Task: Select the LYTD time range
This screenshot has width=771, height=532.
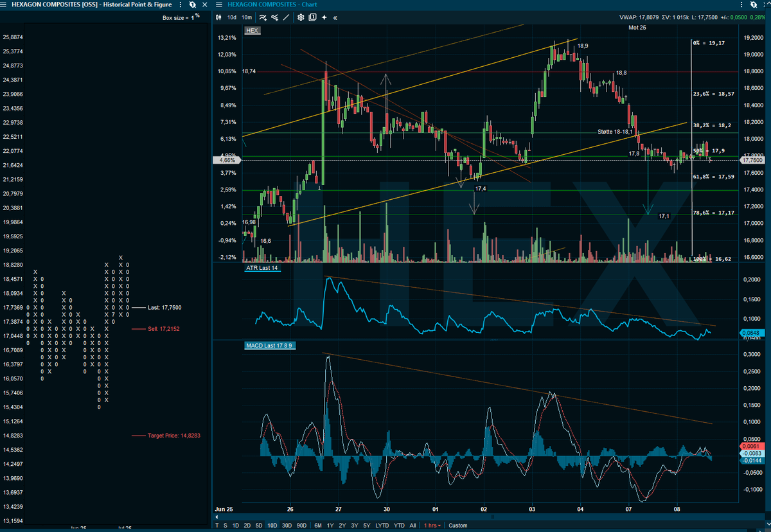Action: click(382, 526)
